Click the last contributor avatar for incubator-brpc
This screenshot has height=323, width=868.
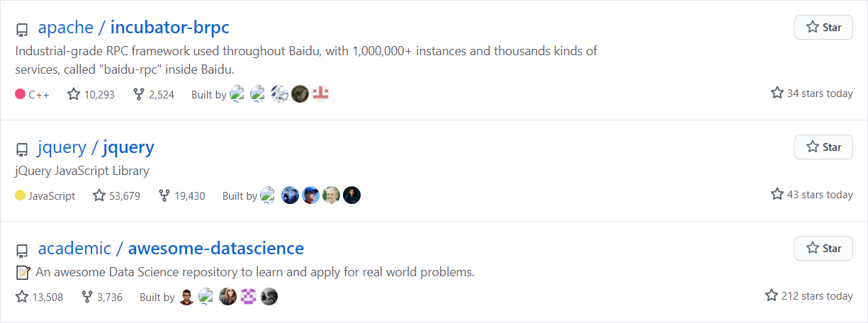click(320, 94)
